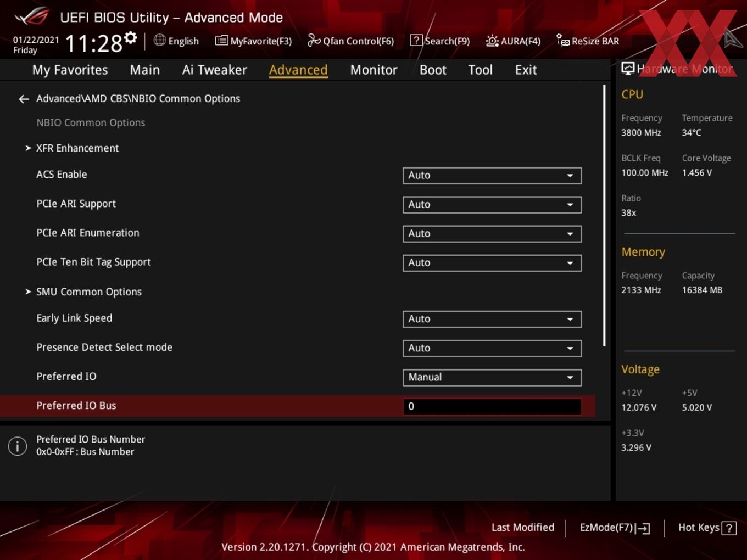This screenshot has height=560, width=747.
Task: Click the date 01/22/2021
Action: (x=36, y=40)
